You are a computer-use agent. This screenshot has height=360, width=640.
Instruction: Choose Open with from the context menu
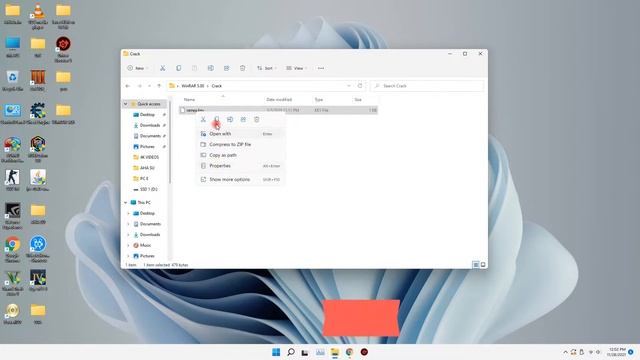[240, 134]
